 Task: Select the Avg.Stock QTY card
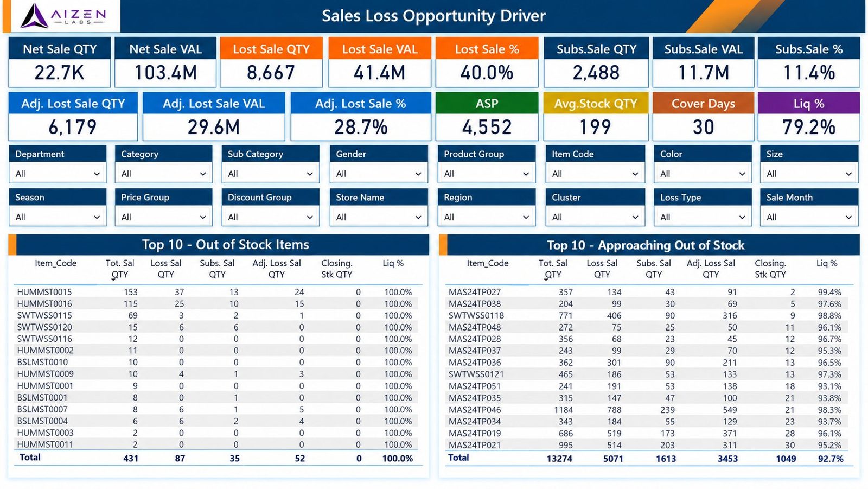[x=596, y=116]
